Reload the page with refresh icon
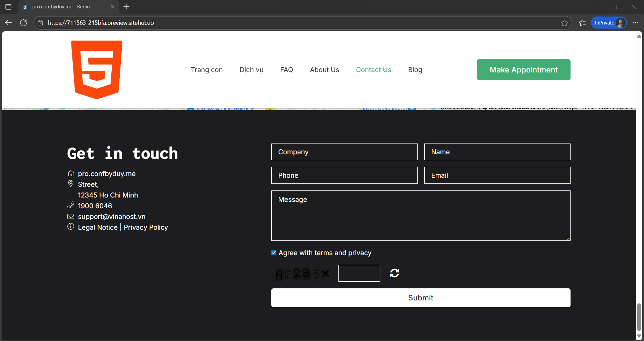 (23, 23)
